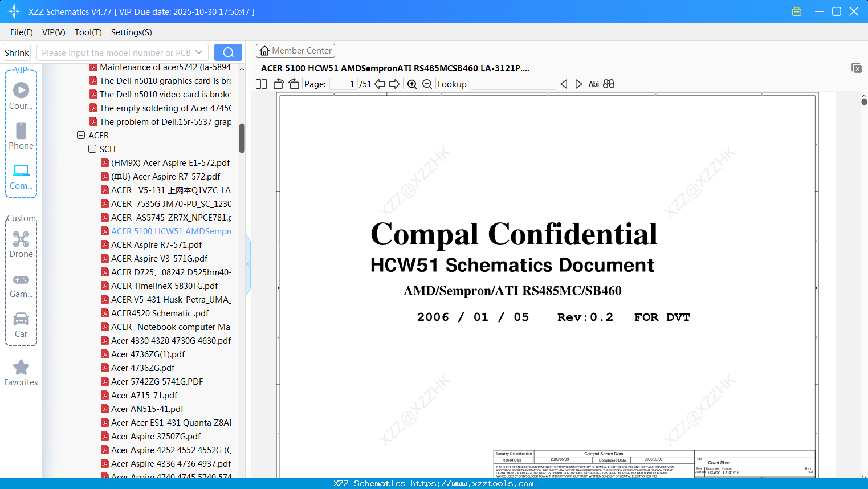Go to the next page arrow
The height and width of the screenshot is (489, 868).
(x=394, y=84)
